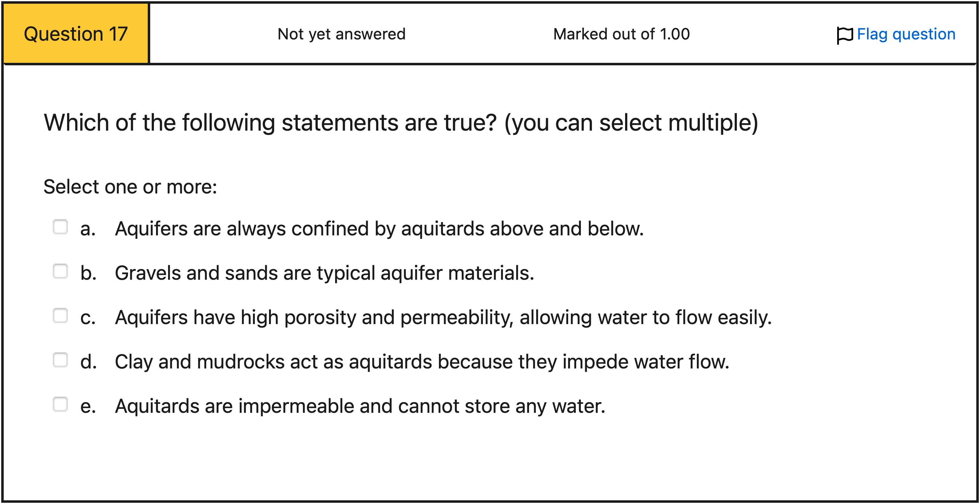Click the statement about aquifers always confined
The height and width of the screenshot is (504, 980).
(x=379, y=229)
